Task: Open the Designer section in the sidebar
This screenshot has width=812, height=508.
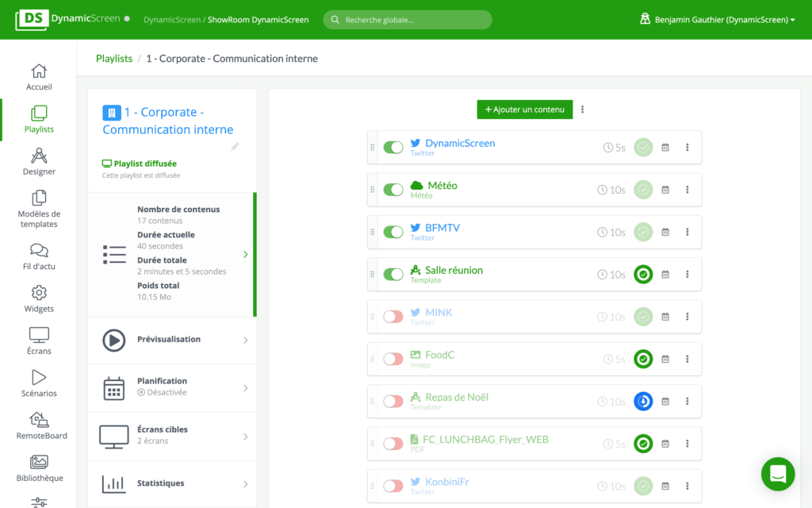Action: click(x=38, y=161)
